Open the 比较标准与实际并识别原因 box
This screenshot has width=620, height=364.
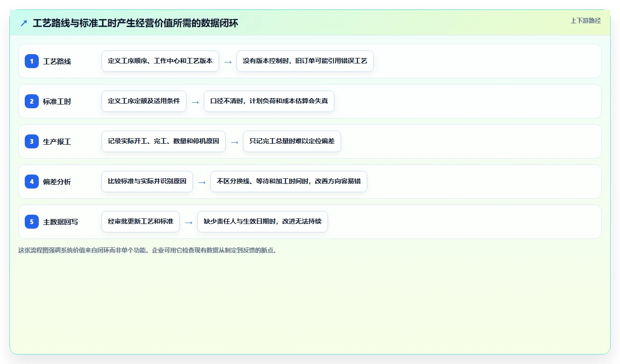147,182
